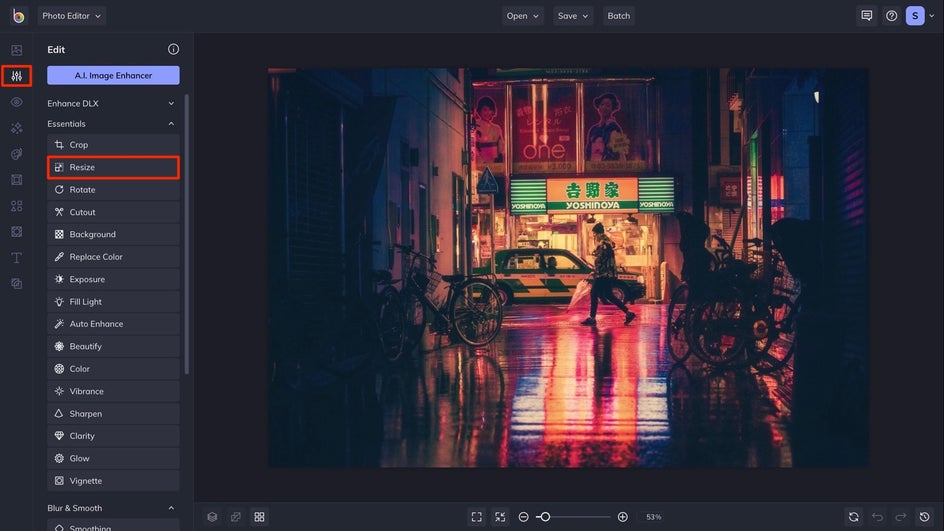The image size is (944, 531).
Task: Click the 53% zoom percentage value
Action: pyautogui.click(x=654, y=517)
